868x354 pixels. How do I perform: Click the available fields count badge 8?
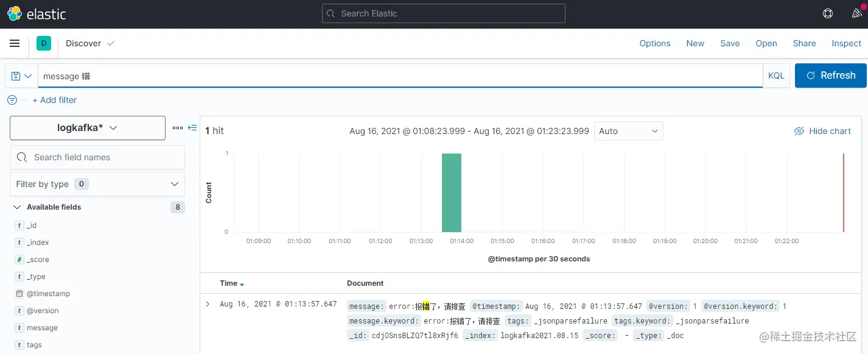pos(178,207)
